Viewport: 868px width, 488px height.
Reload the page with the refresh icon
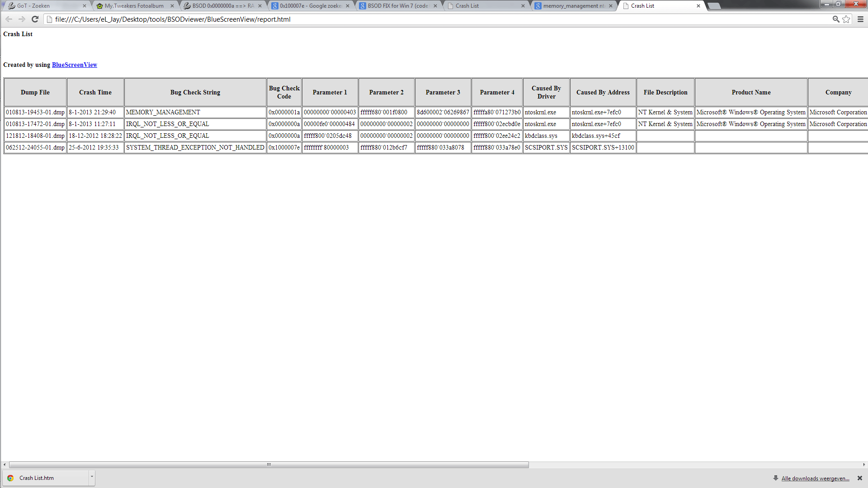[35, 19]
